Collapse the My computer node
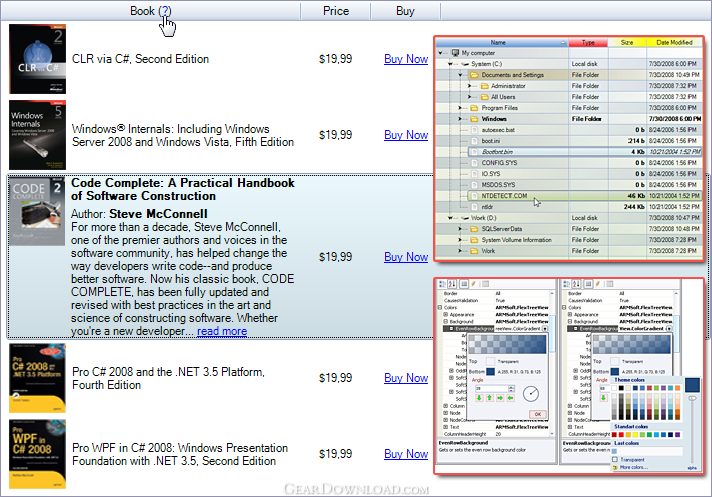The width and height of the screenshot is (712, 497). 440,53
